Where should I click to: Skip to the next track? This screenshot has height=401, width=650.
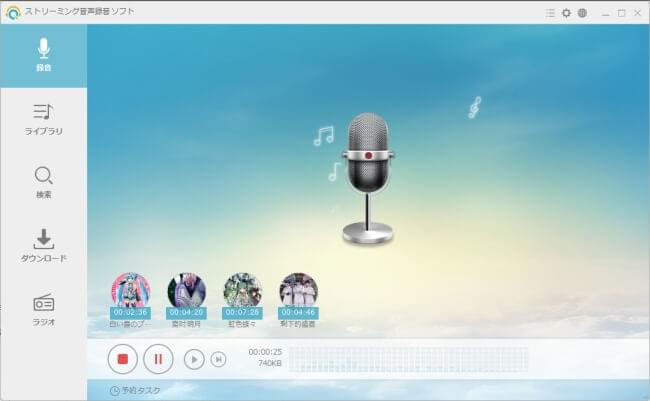click(x=218, y=359)
